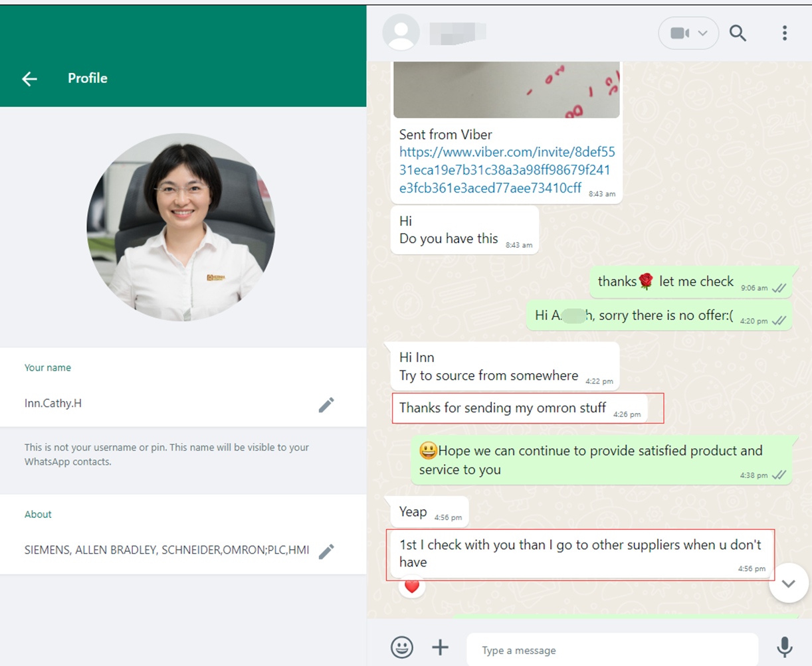Click the red heart reaction

[x=412, y=586]
